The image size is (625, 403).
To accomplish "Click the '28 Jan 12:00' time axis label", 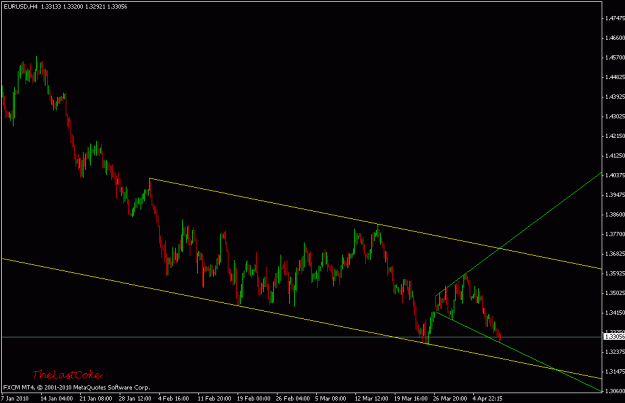I will pos(135,398).
